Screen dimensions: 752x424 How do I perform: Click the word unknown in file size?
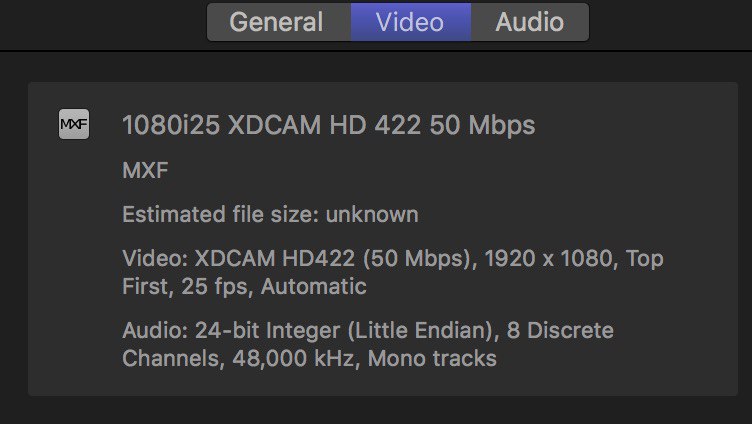point(372,214)
